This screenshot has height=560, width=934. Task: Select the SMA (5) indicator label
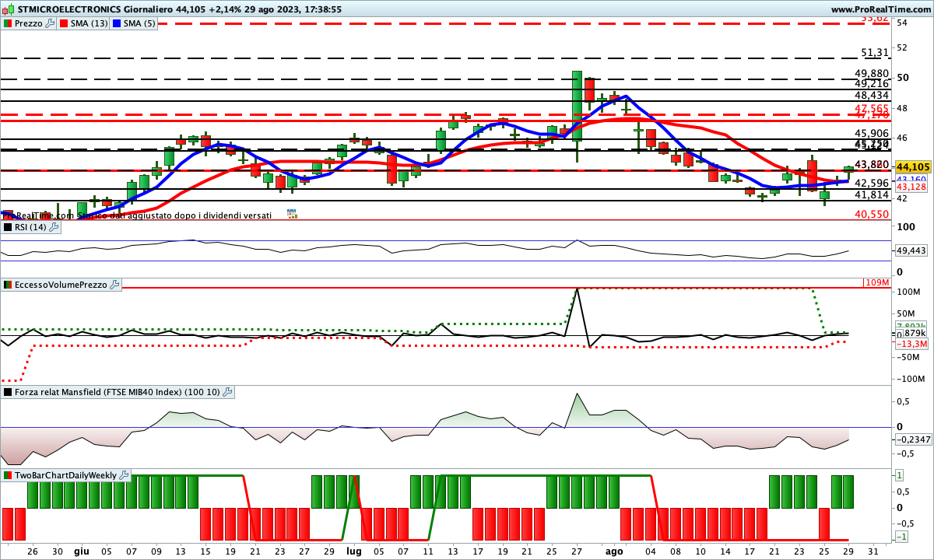click(140, 23)
